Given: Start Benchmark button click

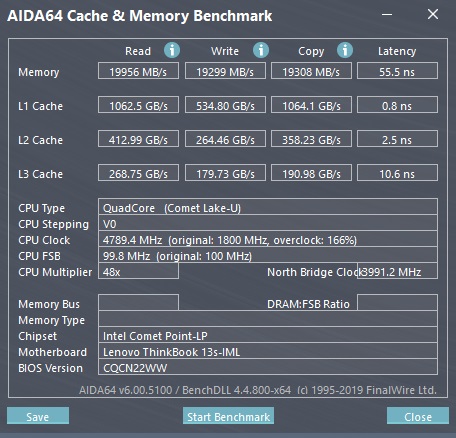Looking at the screenshot, I should [x=228, y=416].
